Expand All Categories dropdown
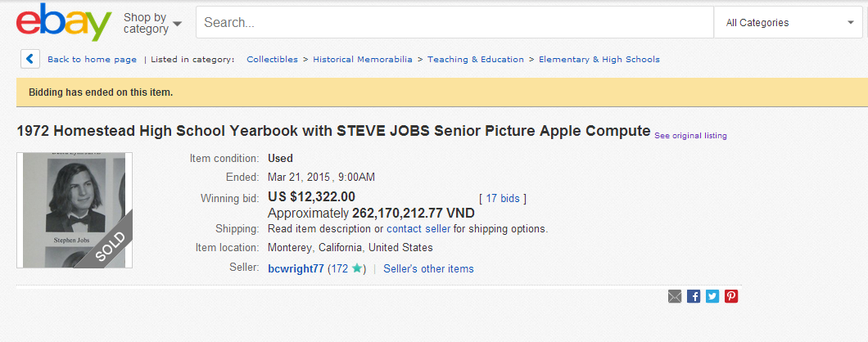The height and width of the screenshot is (342, 868). pos(789,23)
